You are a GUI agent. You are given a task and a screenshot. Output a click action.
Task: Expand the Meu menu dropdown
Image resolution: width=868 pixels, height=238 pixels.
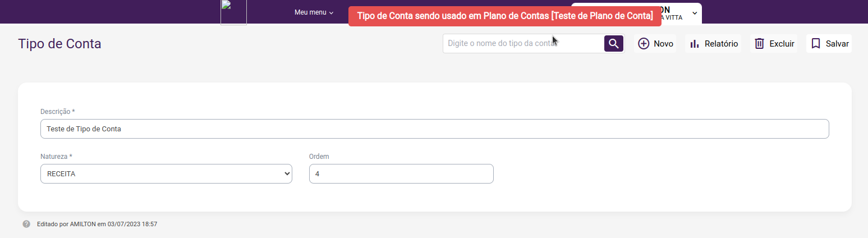pos(314,12)
